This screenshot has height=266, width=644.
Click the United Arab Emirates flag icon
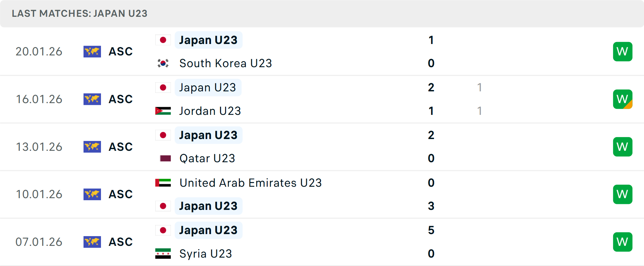(x=163, y=183)
